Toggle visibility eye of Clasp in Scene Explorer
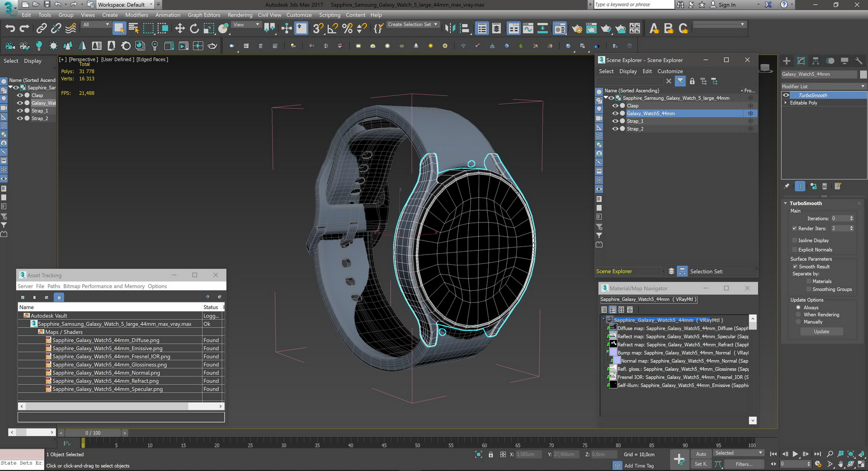 pos(615,106)
